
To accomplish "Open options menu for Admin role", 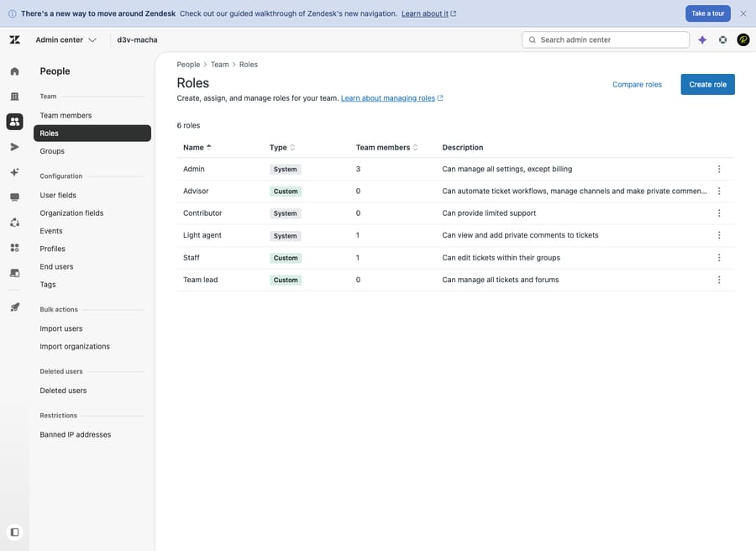I will tap(719, 169).
